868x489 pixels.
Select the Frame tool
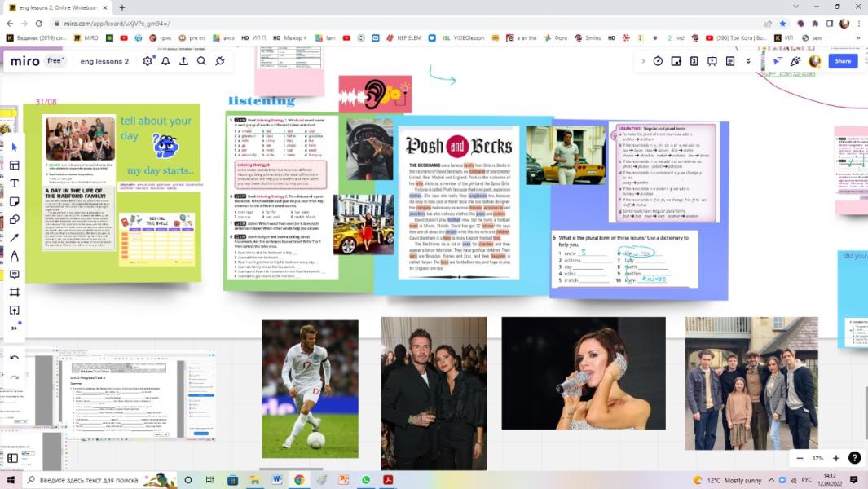[x=15, y=292]
